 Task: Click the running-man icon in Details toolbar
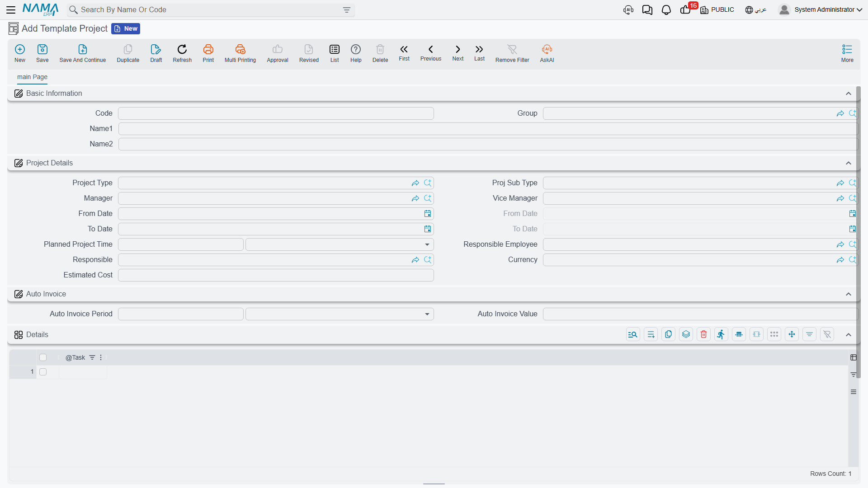point(722,334)
